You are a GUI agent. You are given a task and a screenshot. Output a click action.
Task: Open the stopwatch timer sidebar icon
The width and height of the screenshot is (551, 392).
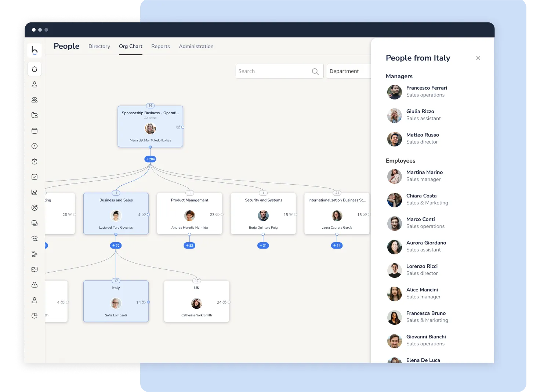pyautogui.click(x=35, y=161)
